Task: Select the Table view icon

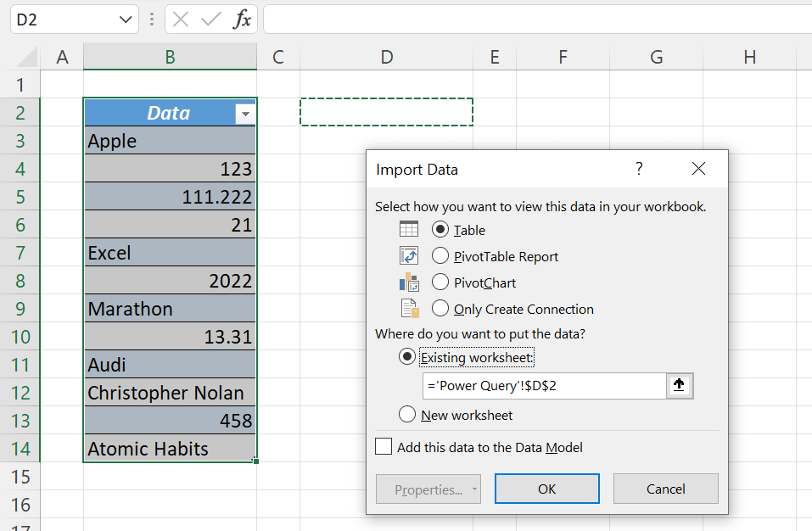Action: click(408, 229)
